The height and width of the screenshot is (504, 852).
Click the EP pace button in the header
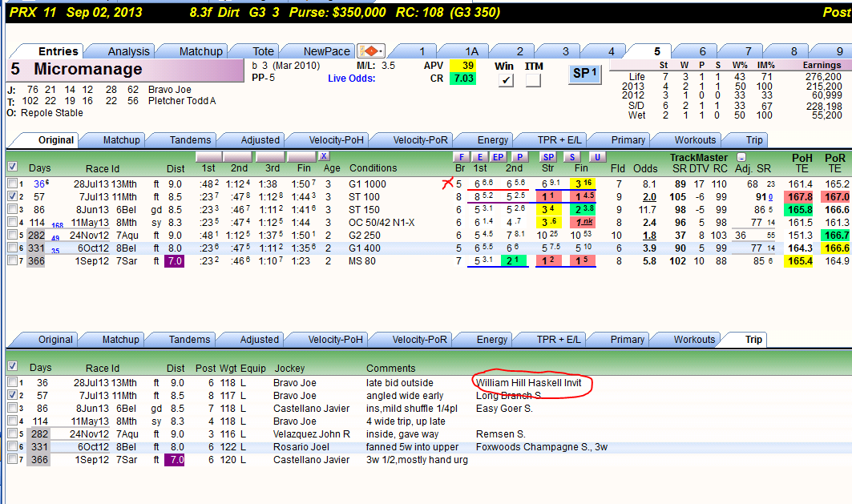coord(499,157)
